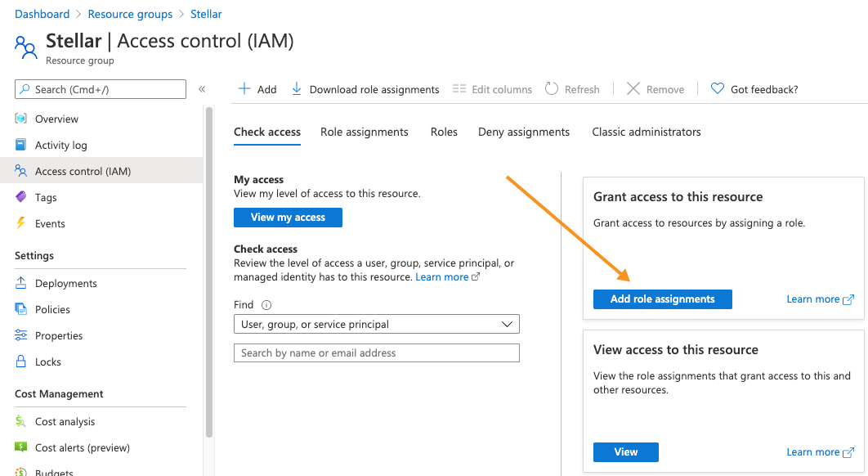The height and width of the screenshot is (476, 868).
Task: Click the Add role assignments button
Action: (x=662, y=299)
